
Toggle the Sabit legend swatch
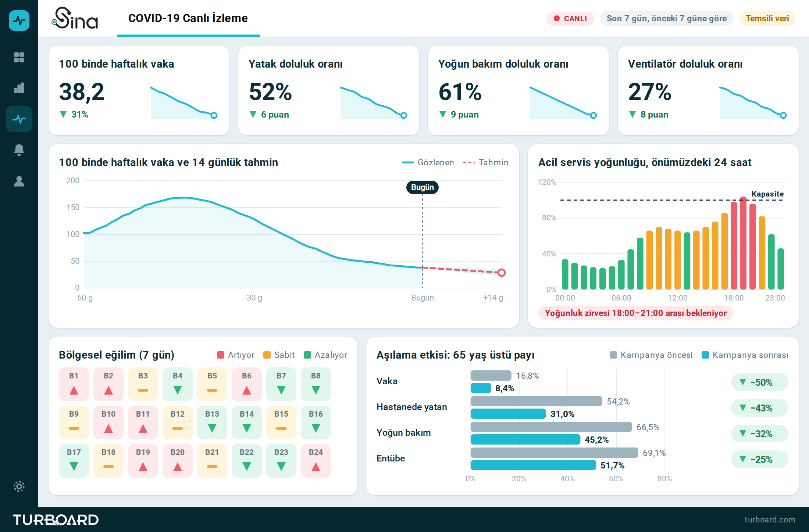(267, 355)
